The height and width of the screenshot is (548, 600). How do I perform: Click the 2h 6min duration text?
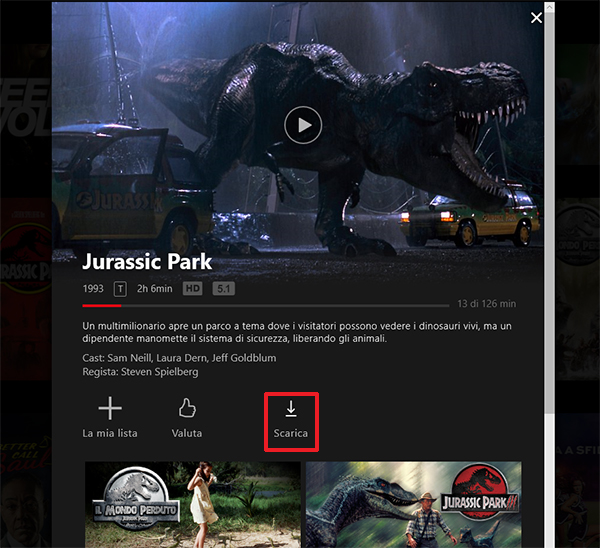click(155, 289)
